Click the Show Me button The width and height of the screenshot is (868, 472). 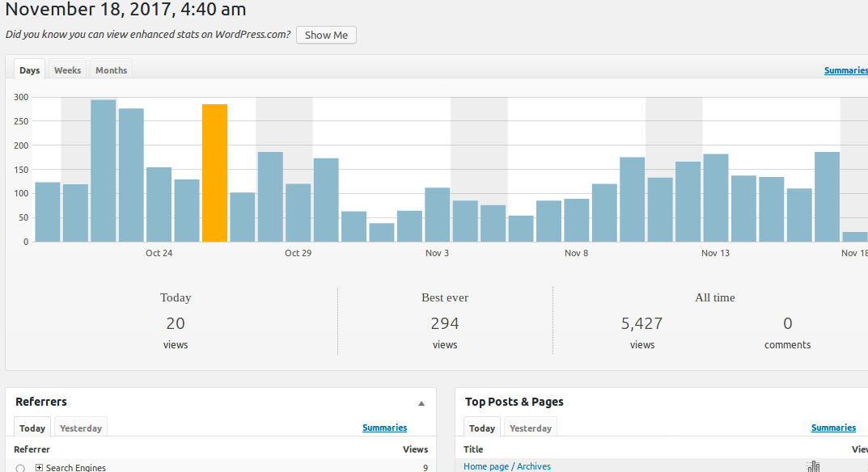[x=325, y=35]
